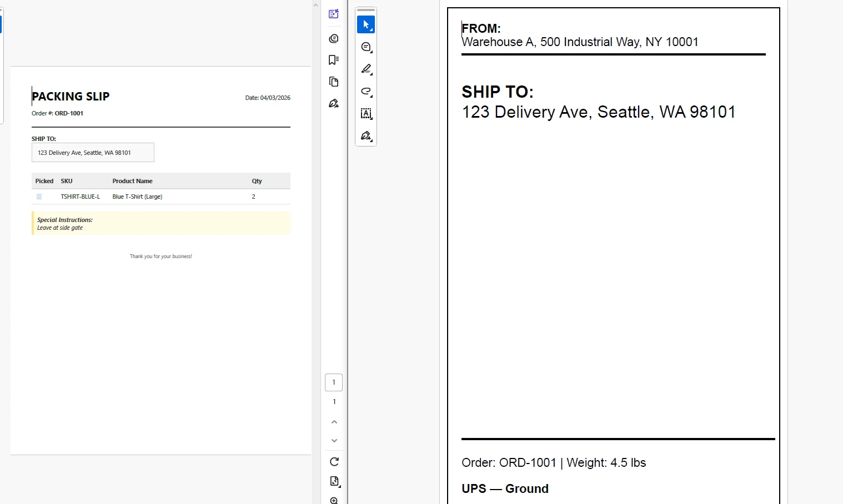The image size is (843, 504).
Task: Go to the previous page with the up chevron
Action: coord(334,422)
